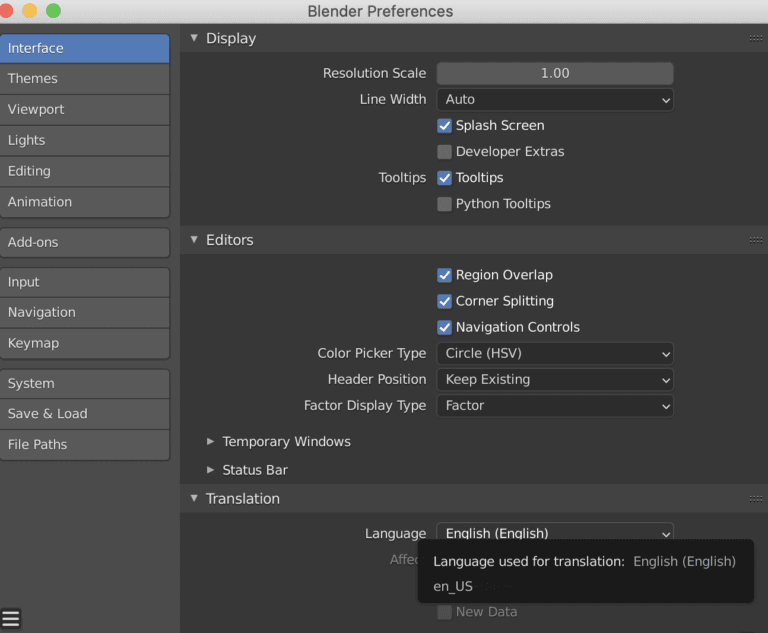Go to the Input tab
This screenshot has height=633, width=768.
(x=85, y=282)
